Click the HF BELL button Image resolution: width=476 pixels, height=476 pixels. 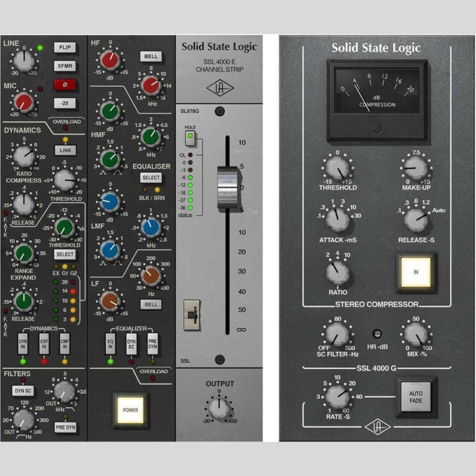click(151, 56)
